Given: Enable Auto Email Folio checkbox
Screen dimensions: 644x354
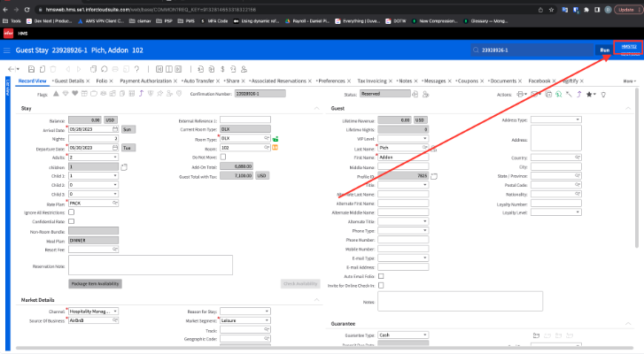Looking at the screenshot, I should [381, 276].
